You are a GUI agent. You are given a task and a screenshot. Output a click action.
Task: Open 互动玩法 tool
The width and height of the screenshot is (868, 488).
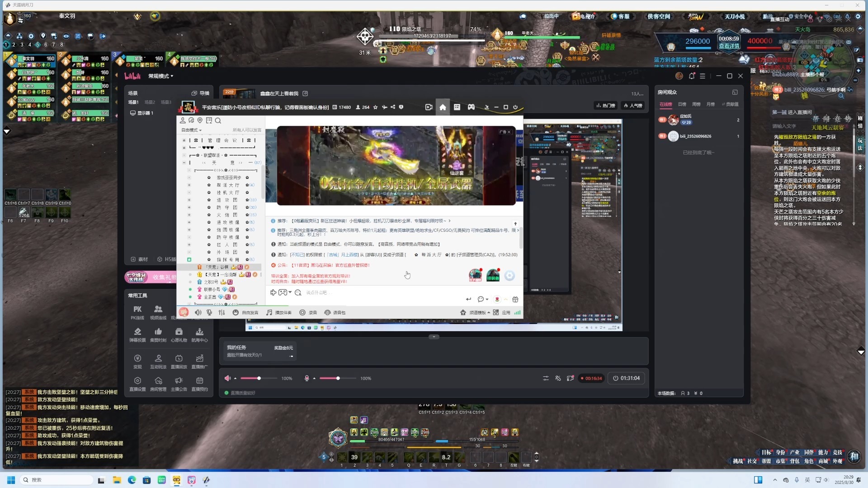coord(158,361)
